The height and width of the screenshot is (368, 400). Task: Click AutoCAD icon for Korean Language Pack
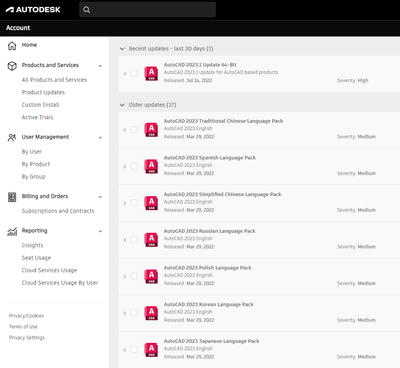(x=151, y=313)
